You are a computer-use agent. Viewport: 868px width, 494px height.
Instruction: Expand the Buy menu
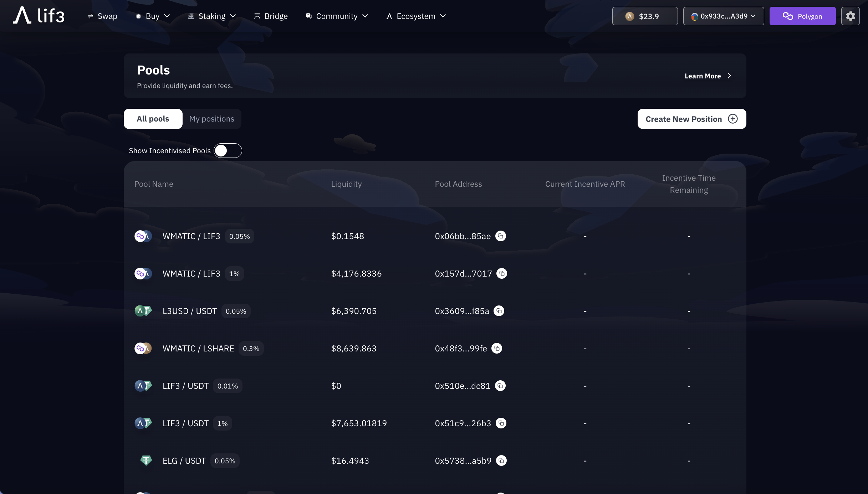coord(153,16)
